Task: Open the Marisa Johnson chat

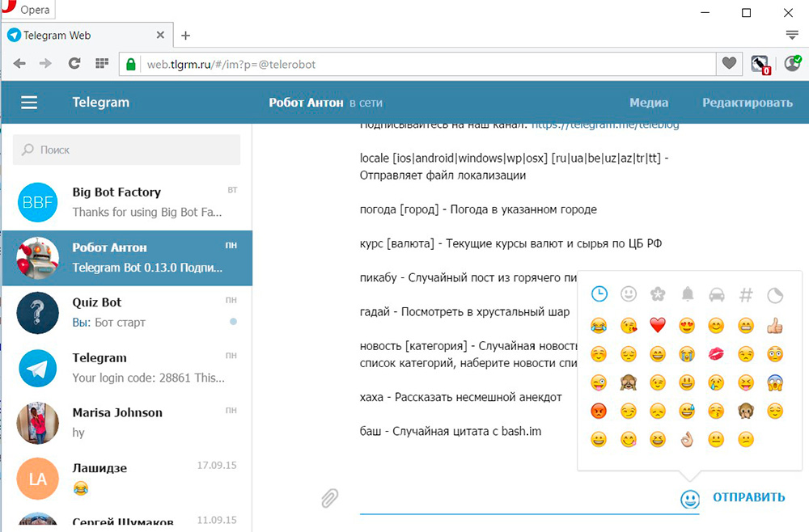Action: point(128,423)
